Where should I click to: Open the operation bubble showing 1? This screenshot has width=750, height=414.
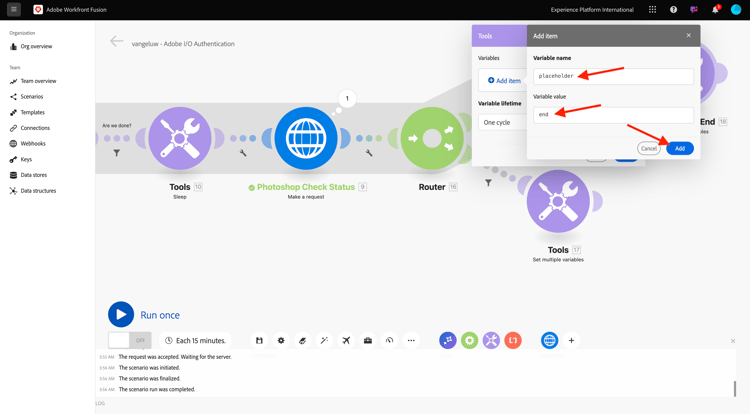(347, 98)
